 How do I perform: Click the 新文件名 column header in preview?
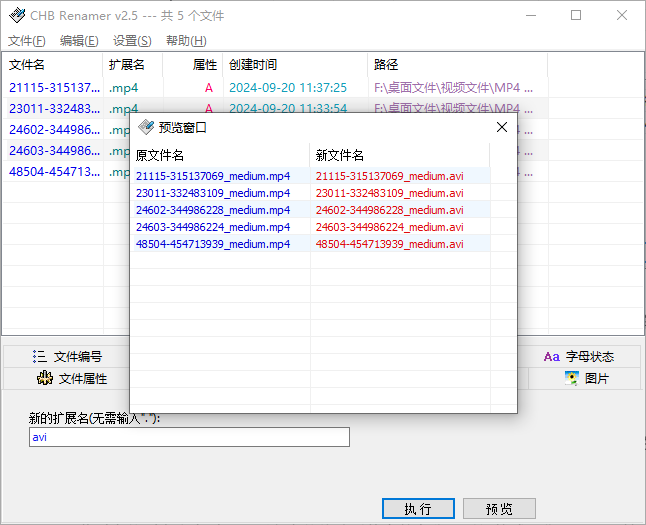(x=400, y=155)
